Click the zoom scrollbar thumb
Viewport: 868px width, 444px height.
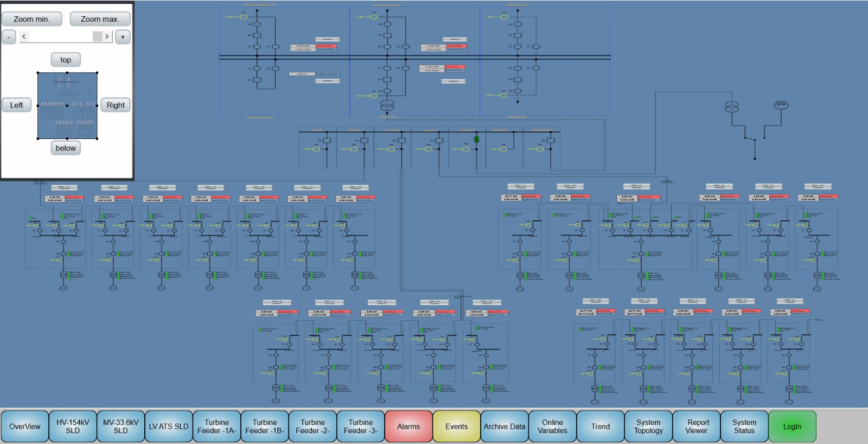click(x=97, y=36)
